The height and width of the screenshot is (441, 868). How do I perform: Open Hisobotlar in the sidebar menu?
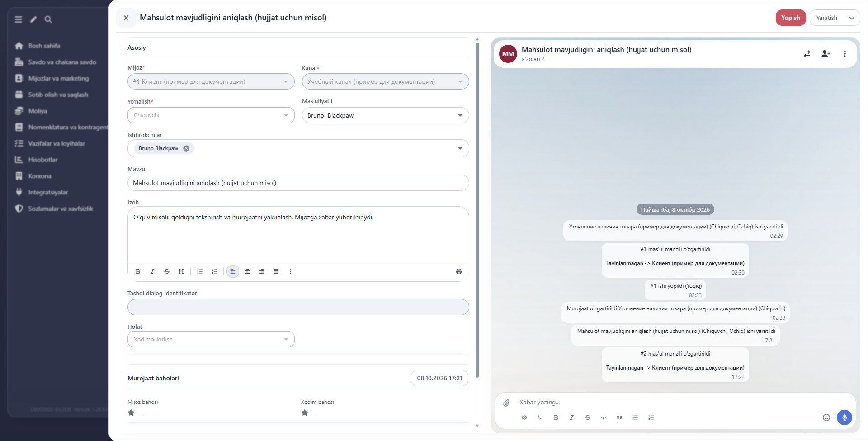tap(42, 160)
